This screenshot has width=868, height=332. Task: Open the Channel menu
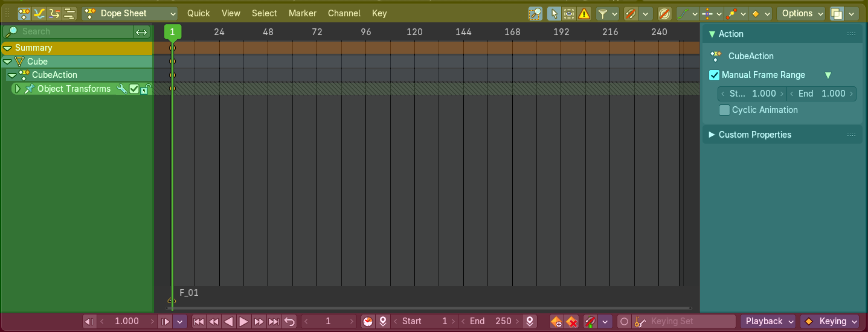[x=344, y=13]
